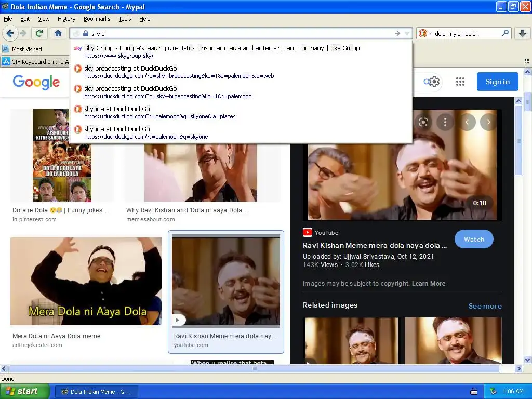Screen dimensions: 532x399
Task: Click the page vertical scrollbar down arrow
Action: pyautogui.click(x=527, y=360)
